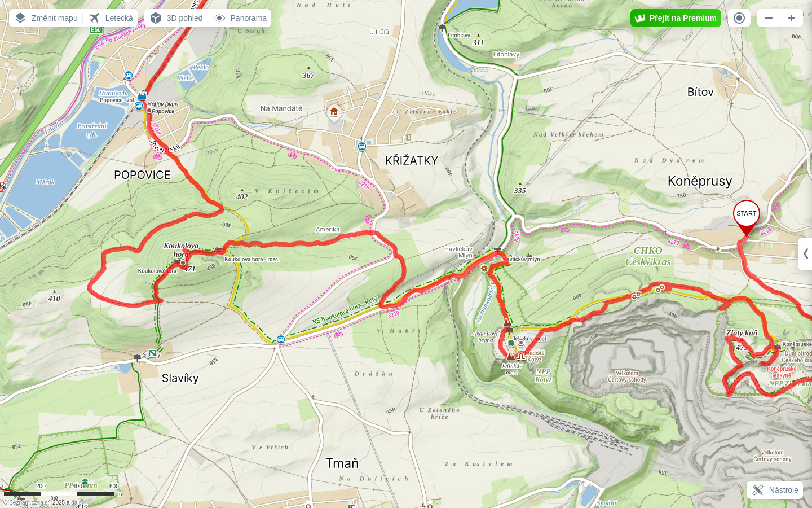Viewport: 812px width, 508px height.
Task: Click the Jelínkův most point marker
Action: 521,343
